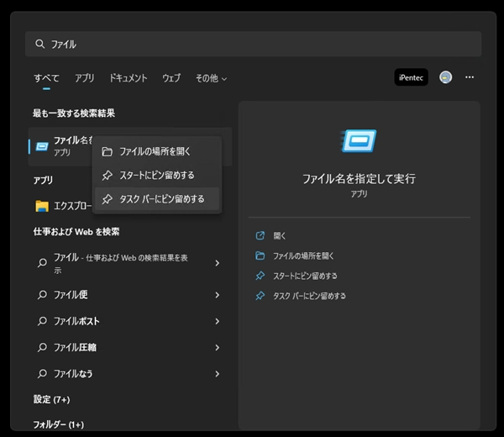
Task: Click the folder icon in the preview pane
Action: coord(260,256)
